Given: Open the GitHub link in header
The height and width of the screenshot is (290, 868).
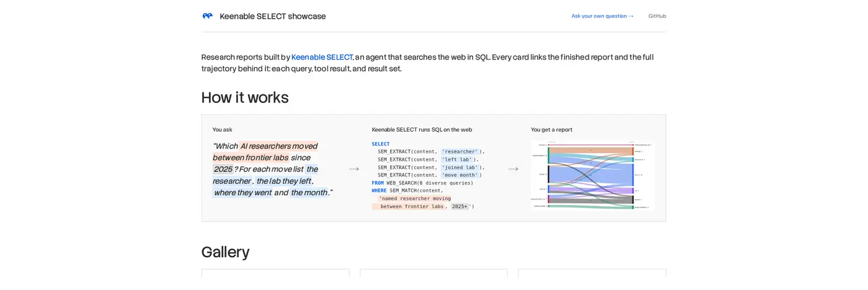Looking at the screenshot, I should [657, 16].
